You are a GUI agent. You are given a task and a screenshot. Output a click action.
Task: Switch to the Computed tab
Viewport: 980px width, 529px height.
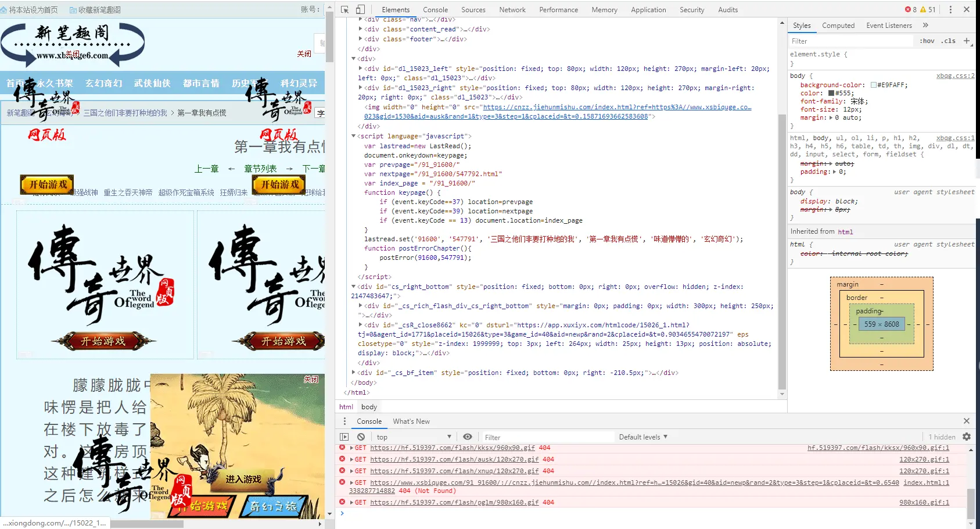point(838,25)
